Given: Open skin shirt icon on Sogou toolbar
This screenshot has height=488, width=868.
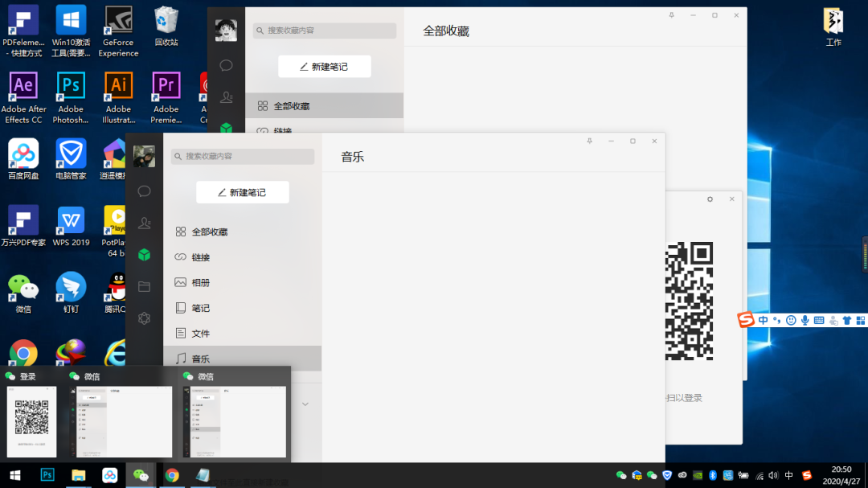Looking at the screenshot, I should [x=847, y=320].
